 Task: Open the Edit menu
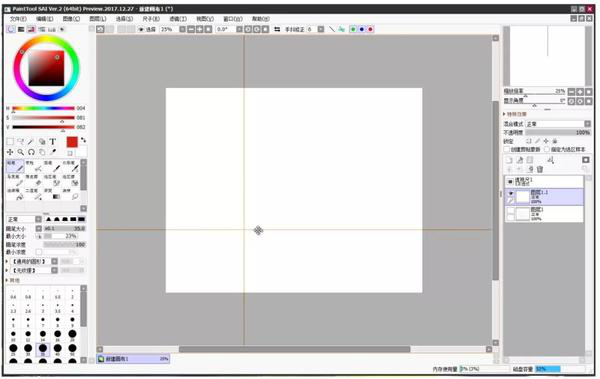[x=44, y=19]
